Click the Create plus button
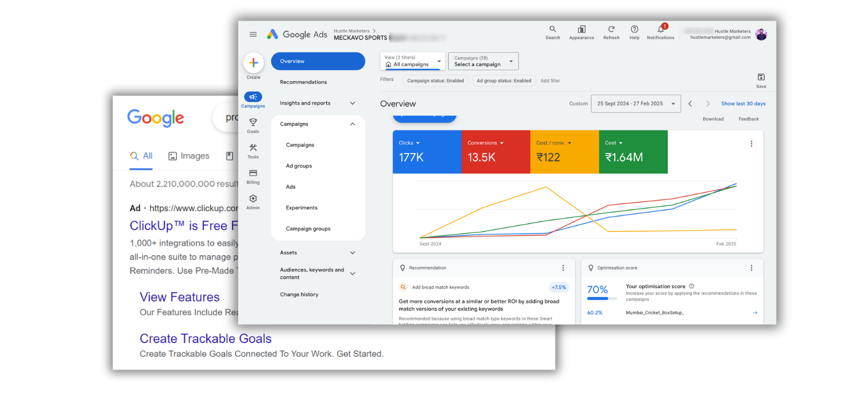Viewport: 868px width, 417px height. [x=253, y=63]
